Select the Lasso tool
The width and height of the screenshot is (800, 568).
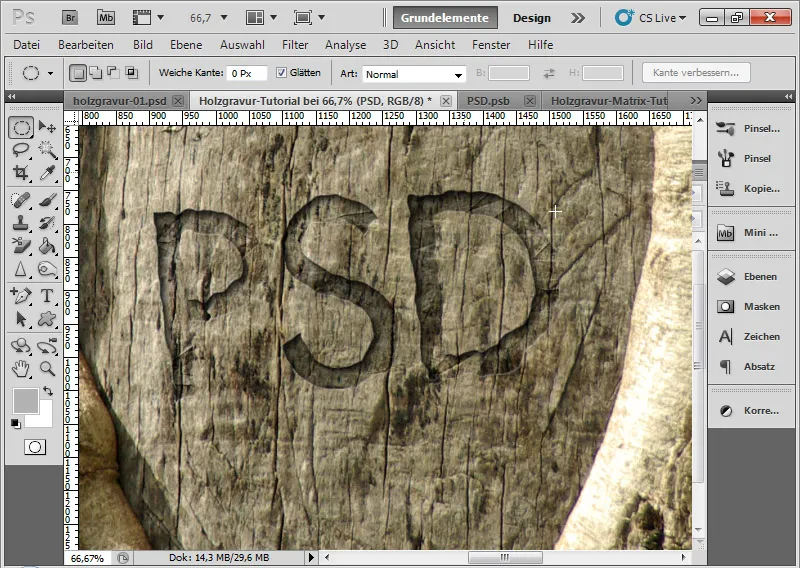click(21, 150)
